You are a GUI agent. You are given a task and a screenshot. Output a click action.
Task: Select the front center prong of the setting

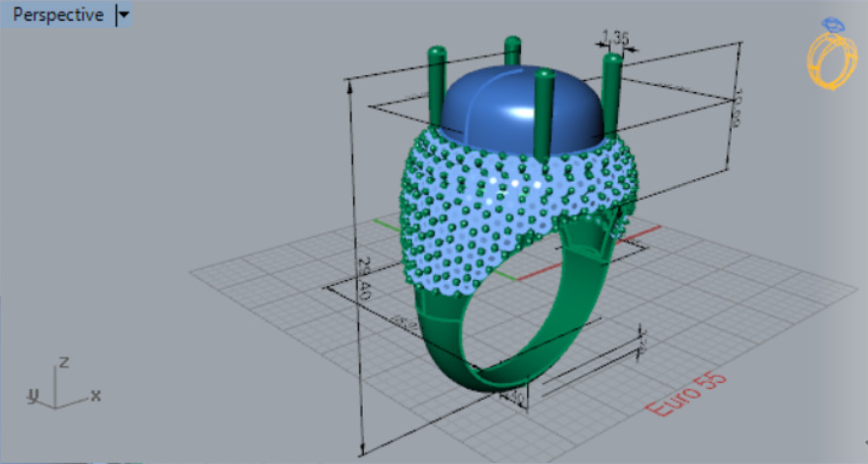click(x=543, y=115)
